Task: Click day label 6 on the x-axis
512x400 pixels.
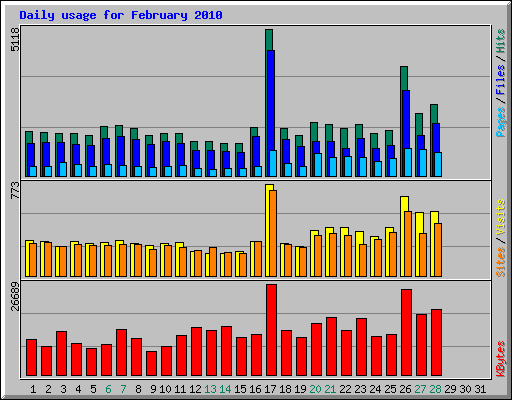Action: [108, 389]
